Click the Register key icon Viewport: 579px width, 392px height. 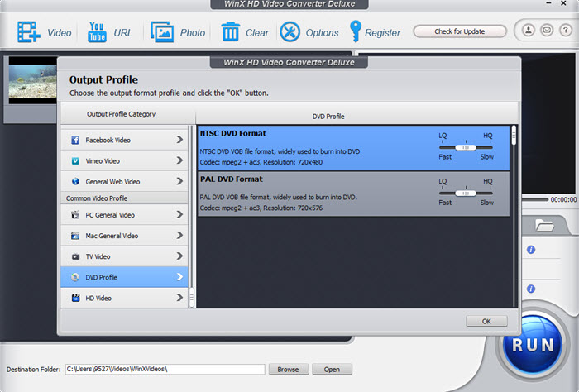(355, 31)
